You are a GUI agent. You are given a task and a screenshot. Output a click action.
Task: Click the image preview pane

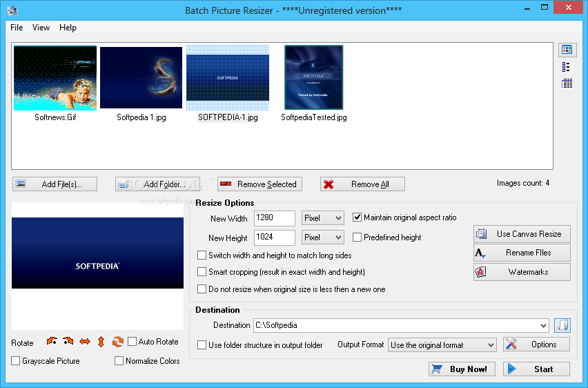coord(97,266)
